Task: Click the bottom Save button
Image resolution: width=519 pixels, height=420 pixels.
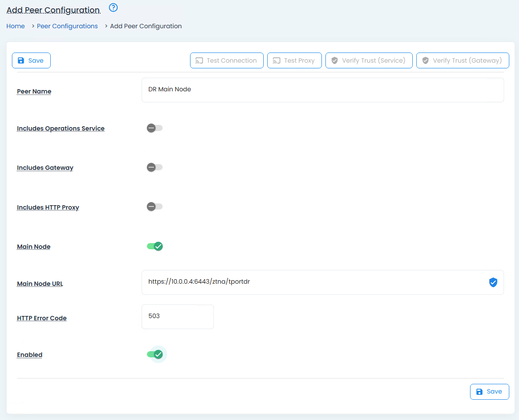Action: coord(489,391)
